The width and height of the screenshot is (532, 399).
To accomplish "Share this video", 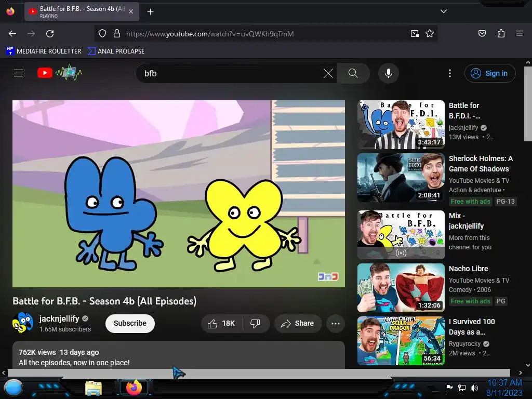I will pos(298,323).
